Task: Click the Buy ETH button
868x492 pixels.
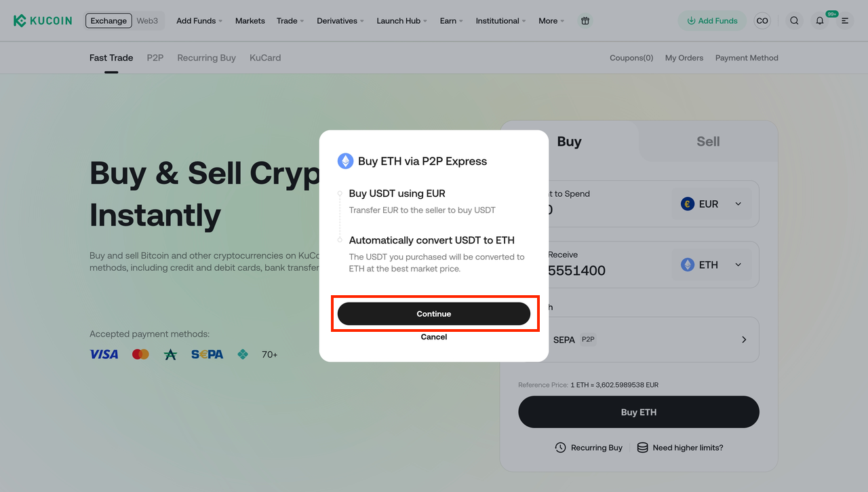Action: [639, 412]
